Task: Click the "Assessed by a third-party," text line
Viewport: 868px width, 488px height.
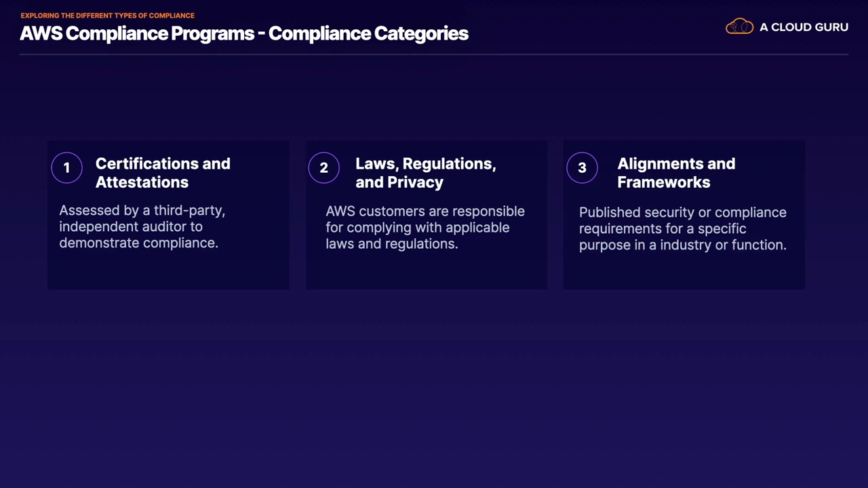Action: (142, 211)
